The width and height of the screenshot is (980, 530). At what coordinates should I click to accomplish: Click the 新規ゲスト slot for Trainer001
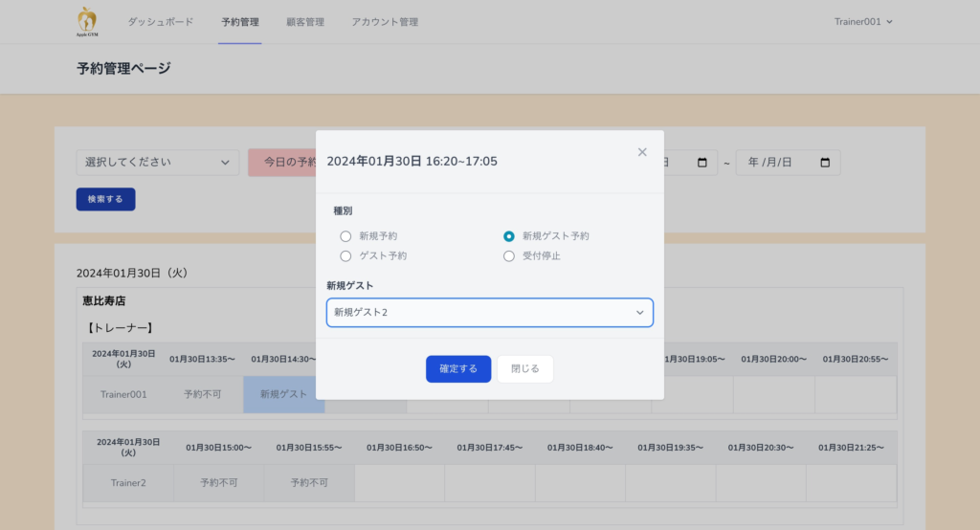284,394
